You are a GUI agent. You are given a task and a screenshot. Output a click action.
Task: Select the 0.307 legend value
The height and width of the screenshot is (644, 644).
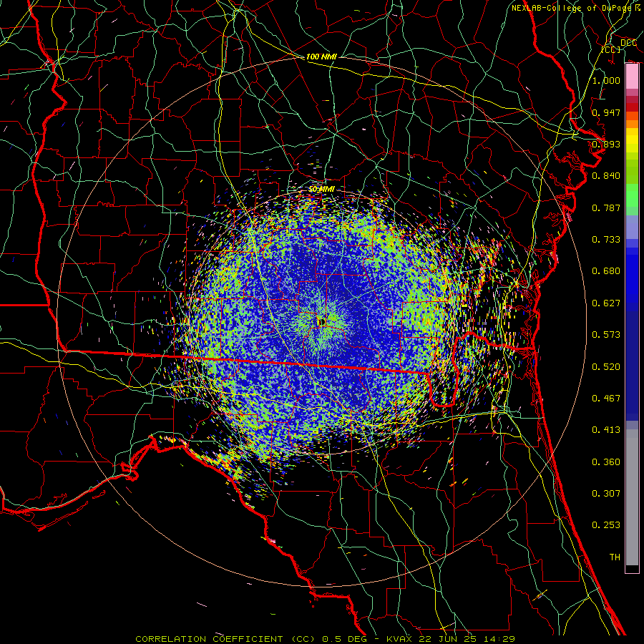coord(606,494)
